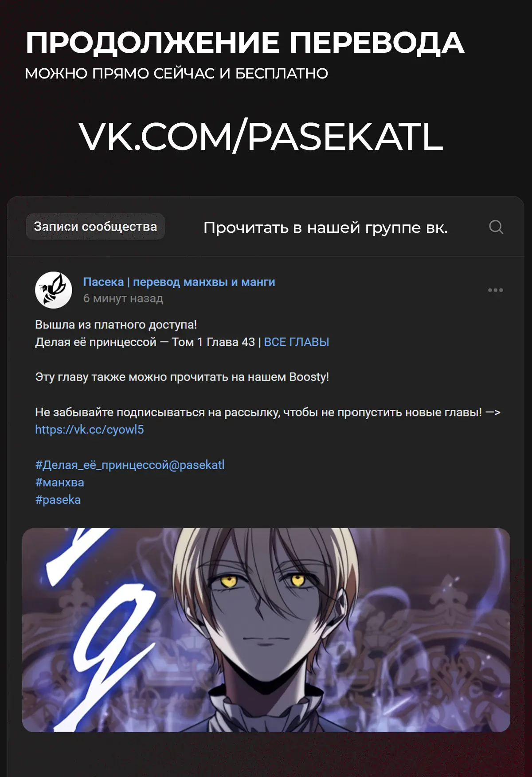Click the ВСЕ ГЛАВЫ link

click(297, 342)
